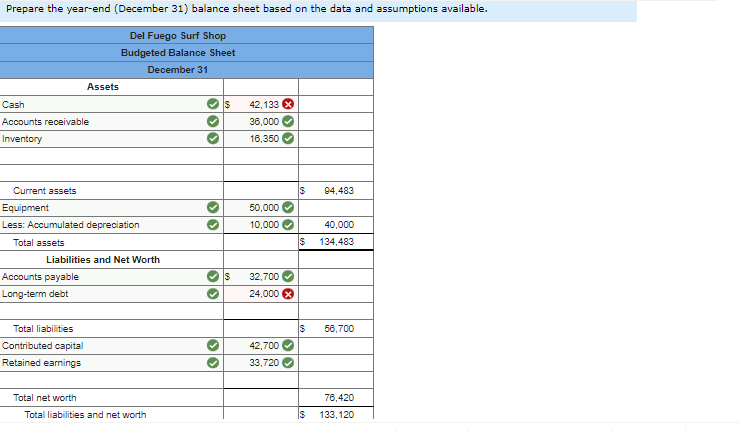Click the green check next to 36,000

pos(288,121)
